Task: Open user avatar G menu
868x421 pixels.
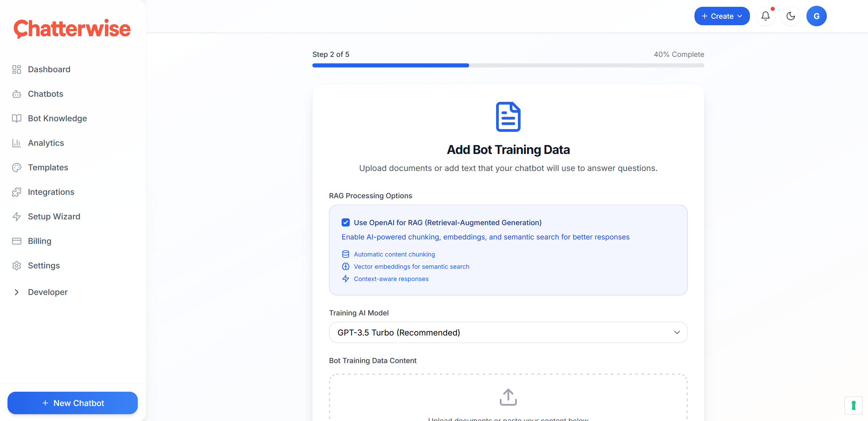Action: pos(816,16)
